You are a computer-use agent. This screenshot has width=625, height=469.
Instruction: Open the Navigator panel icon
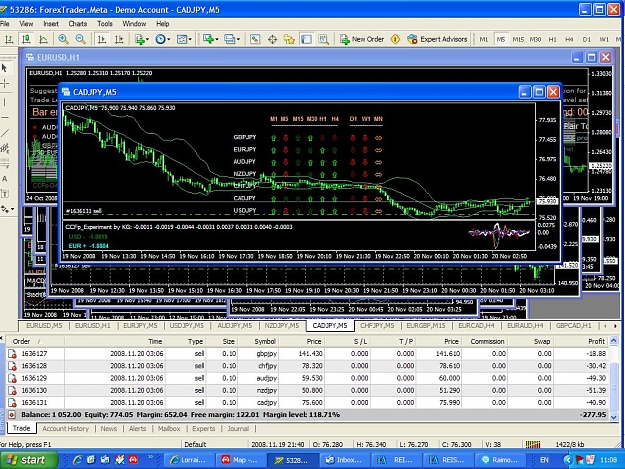click(x=289, y=39)
